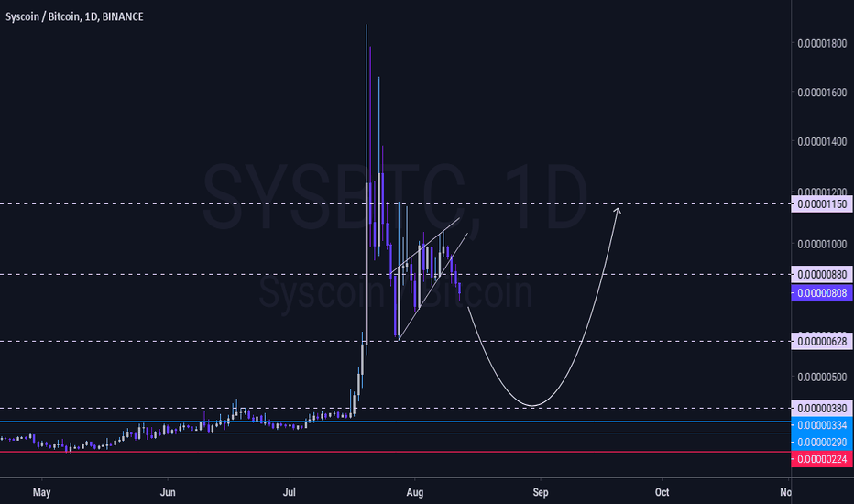Click the Sep label on time axis
Viewport: 854px width, 504px height.
tap(541, 493)
